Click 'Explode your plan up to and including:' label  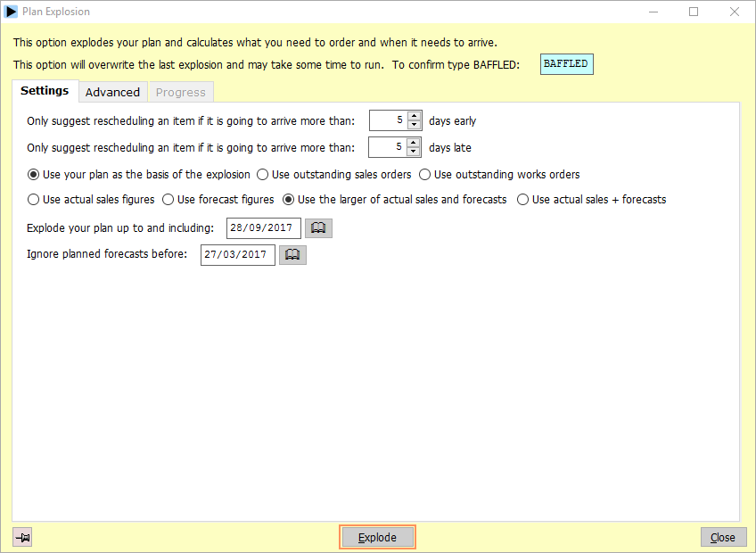pyautogui.click(x=120, y=228)
